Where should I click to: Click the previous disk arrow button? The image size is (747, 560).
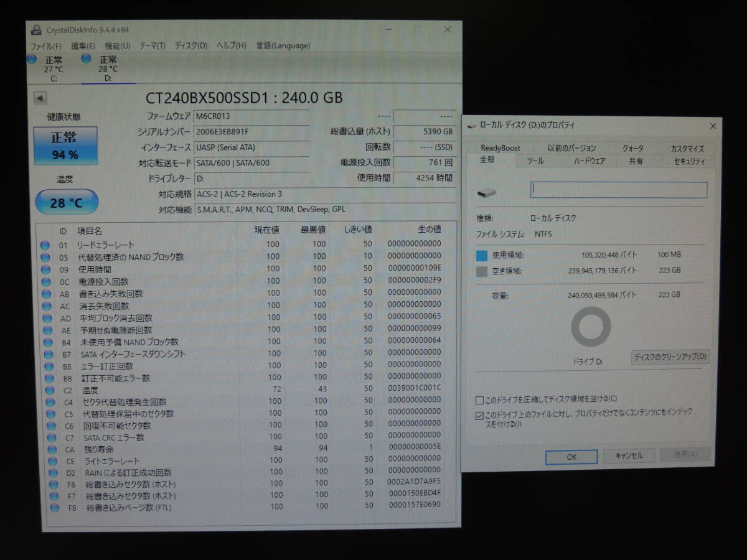click(40, 98)
